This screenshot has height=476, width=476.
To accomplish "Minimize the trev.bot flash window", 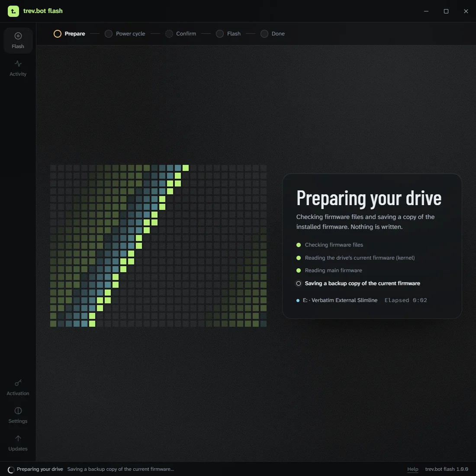I will pos(426,11).
